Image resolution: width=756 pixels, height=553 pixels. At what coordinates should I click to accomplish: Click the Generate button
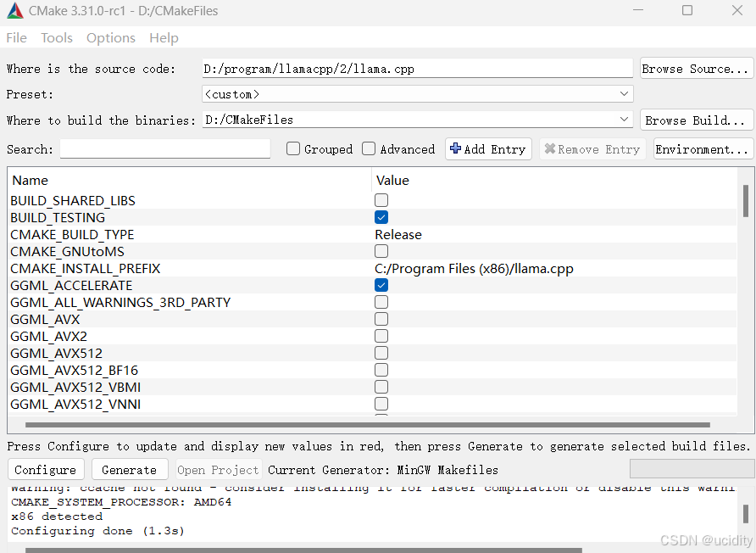tap(130, 470)
